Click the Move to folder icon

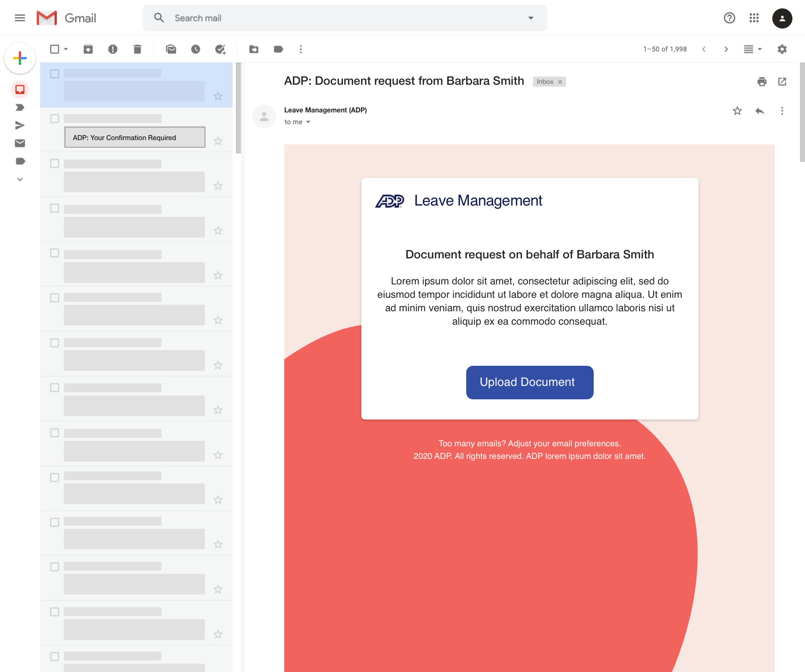point(254,49)
